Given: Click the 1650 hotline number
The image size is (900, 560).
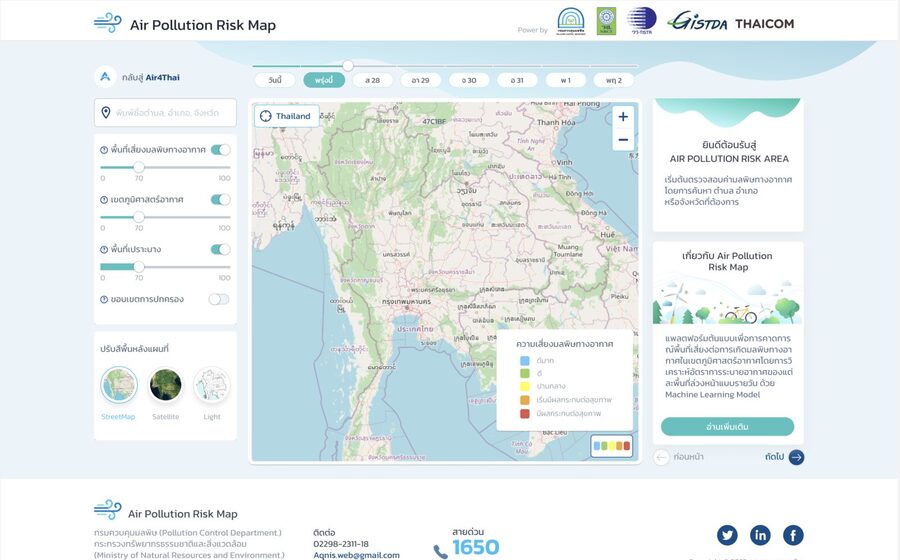Looking at the screenshot, I should click(476, 547).
